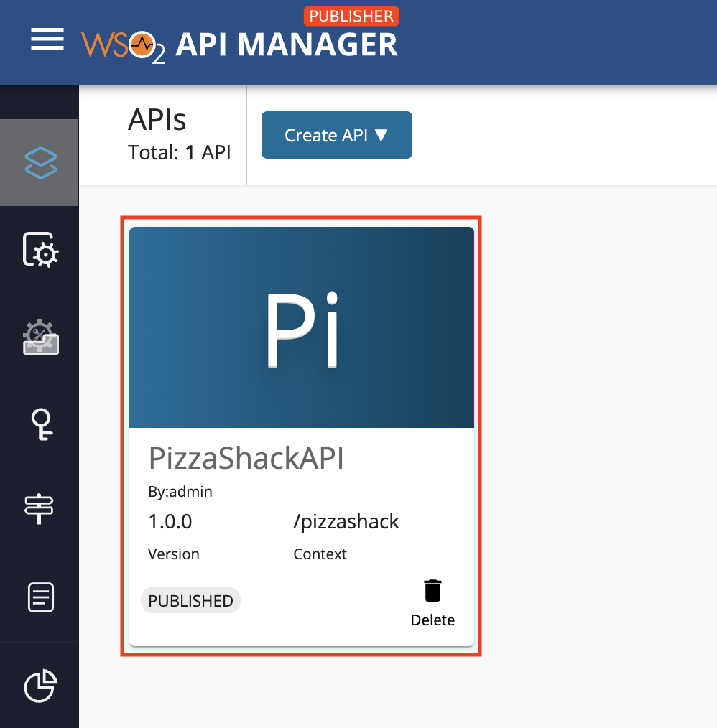The width and height of the screenshot is (717, 728).
Task: Click the document sidebar icon
Action: click(x=39, y=597)
